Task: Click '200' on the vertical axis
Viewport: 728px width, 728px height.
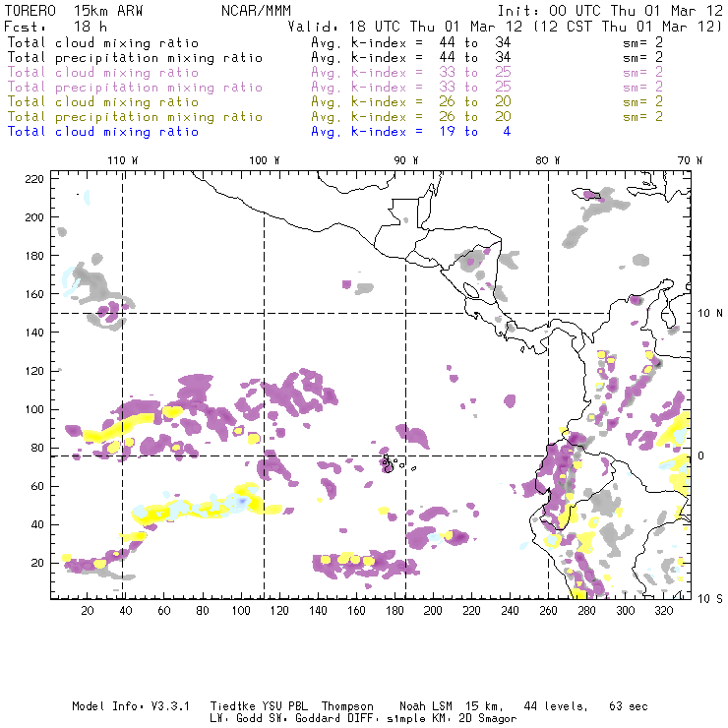Action: [x=34, y=217]
